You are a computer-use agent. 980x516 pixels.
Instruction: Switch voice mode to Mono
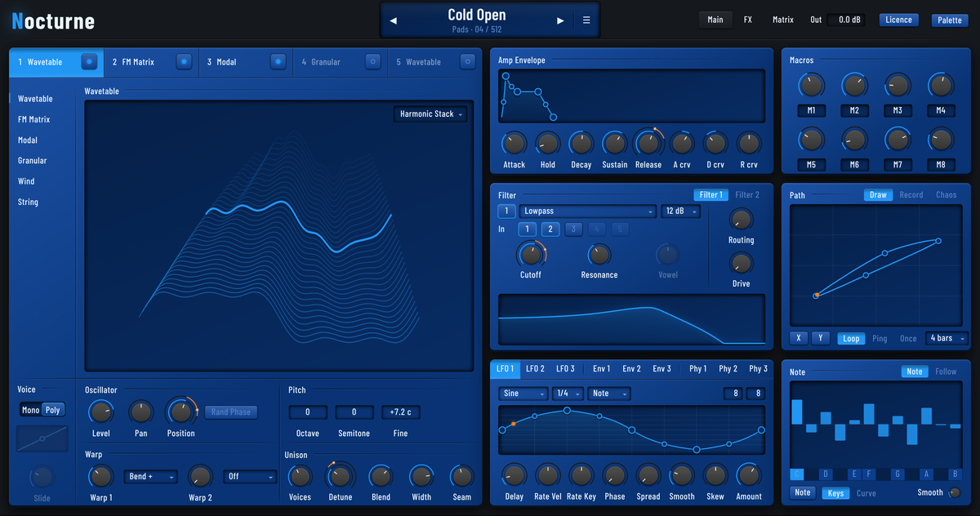[x=30, y=410]
